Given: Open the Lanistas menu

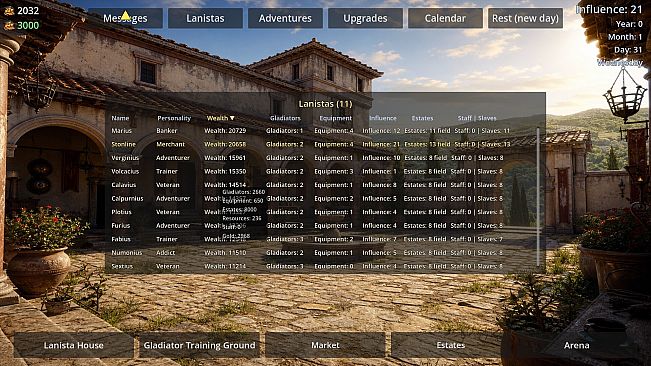Looking at the screenshot, I should [x=206, y=18].
